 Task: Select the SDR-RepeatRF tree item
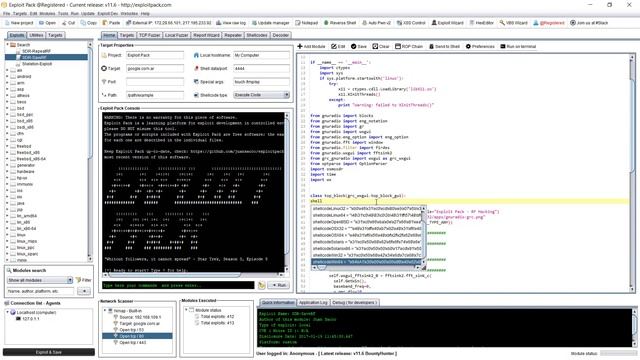point(36,51)
